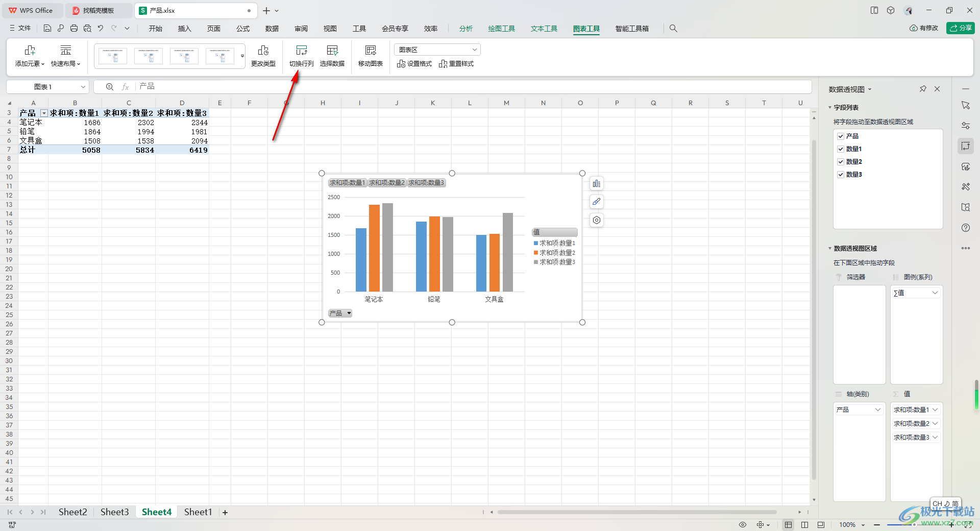
Task: Click the horizontal sheet scrollbar
Action: point(637,512)
